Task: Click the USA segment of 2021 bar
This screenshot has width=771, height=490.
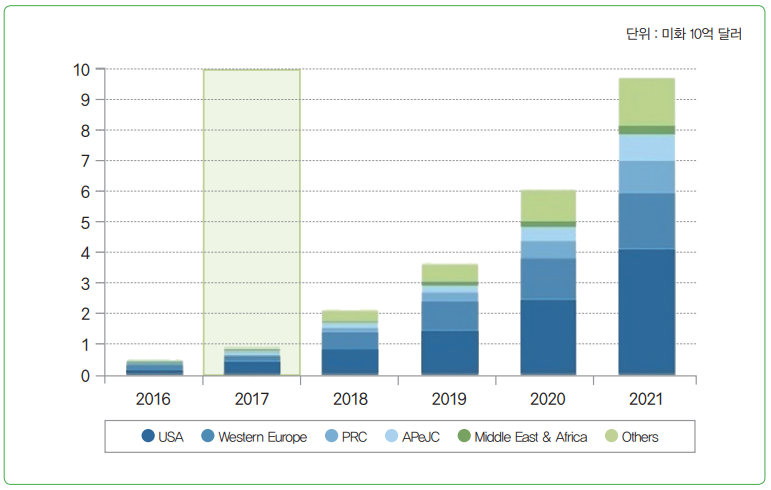Action: 647,313
